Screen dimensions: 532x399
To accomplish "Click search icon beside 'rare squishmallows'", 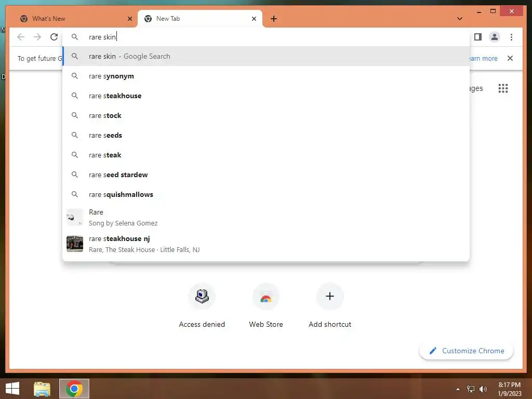I will pyautogui.click(x=75, y=194).
